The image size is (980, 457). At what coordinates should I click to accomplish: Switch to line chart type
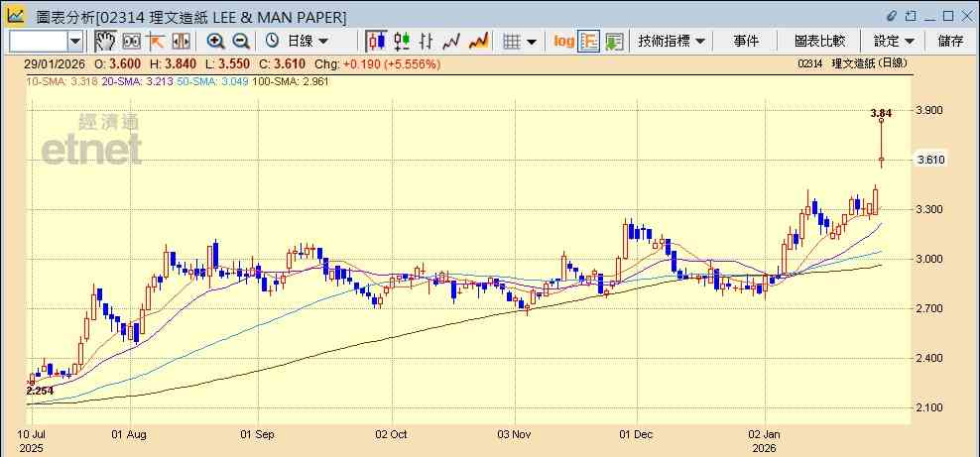[451, 42]
